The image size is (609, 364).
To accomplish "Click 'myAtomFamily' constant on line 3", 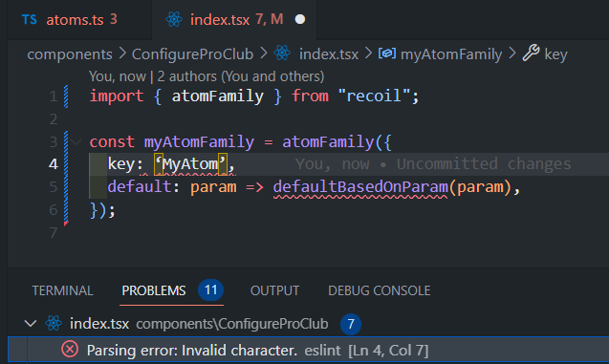I will (x=199, y=141).
